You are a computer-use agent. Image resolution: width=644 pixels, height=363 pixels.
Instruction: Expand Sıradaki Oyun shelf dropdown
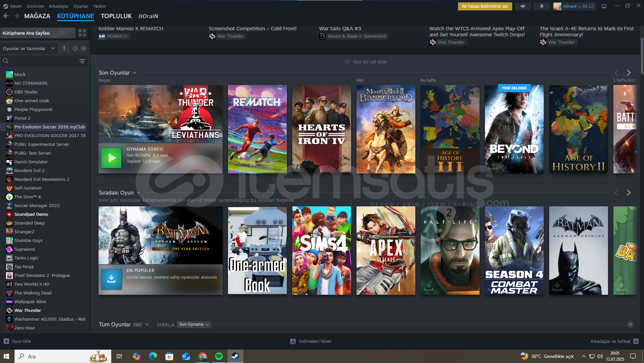[x=139, y=193]
